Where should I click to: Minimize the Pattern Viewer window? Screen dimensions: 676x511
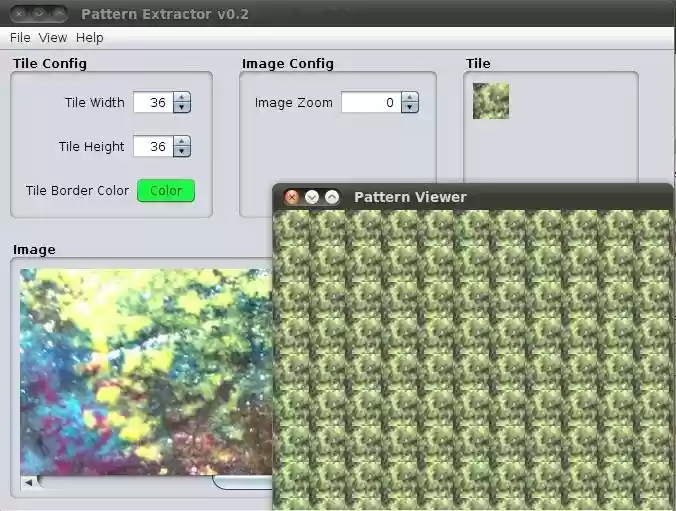coord(312,197)
